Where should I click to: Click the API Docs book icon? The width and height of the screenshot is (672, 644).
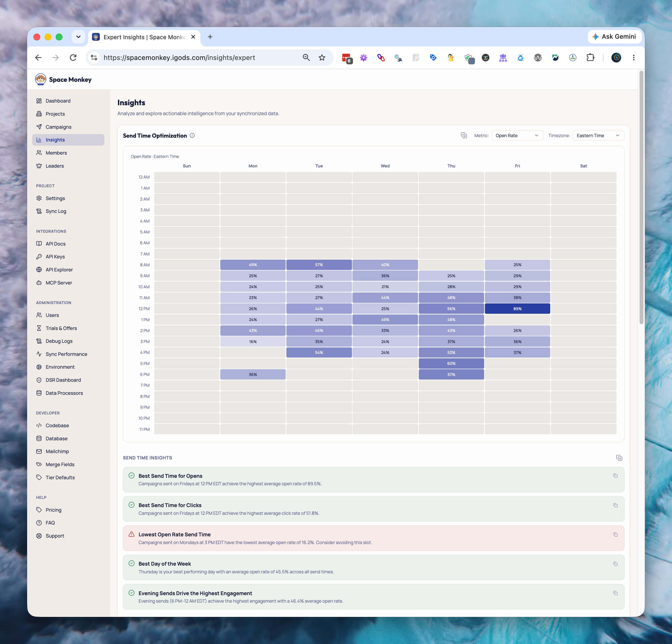pyautogui.click(x=39, y=244)
